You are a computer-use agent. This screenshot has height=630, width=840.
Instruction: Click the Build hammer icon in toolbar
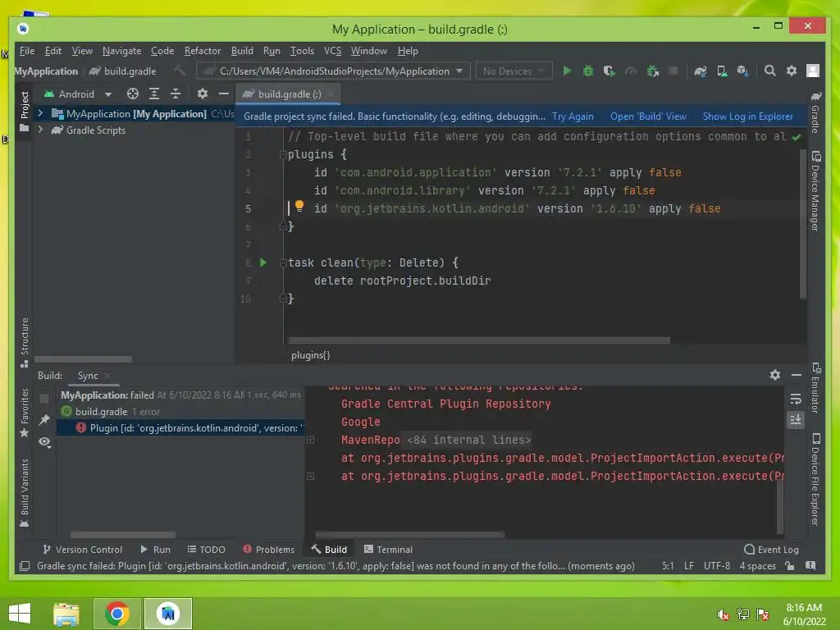tap(180, 71)
